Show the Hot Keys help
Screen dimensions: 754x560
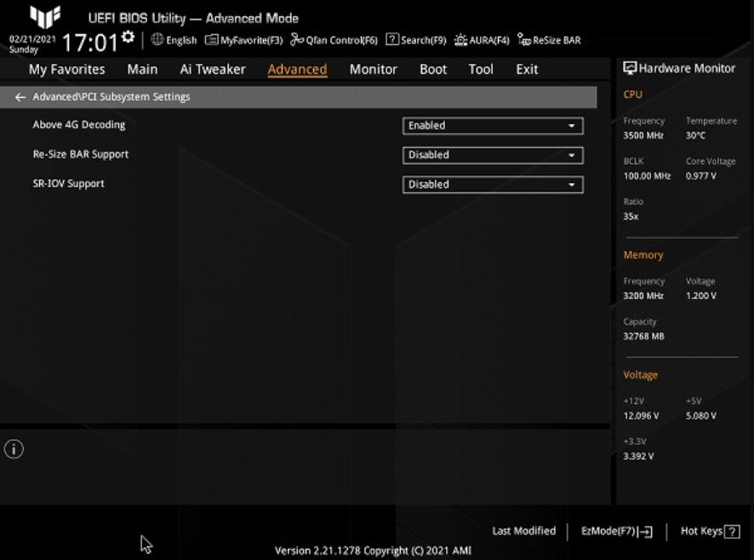point(710,531)
